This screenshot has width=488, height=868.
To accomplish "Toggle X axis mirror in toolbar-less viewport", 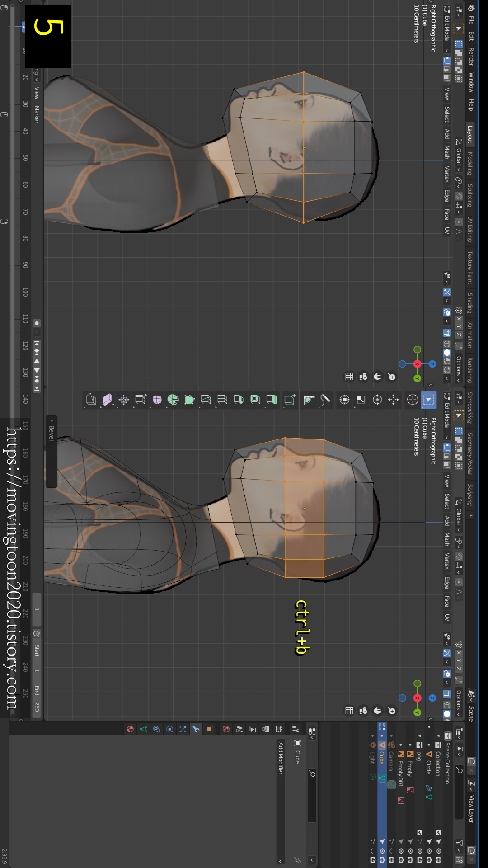I will coord(459,319).
